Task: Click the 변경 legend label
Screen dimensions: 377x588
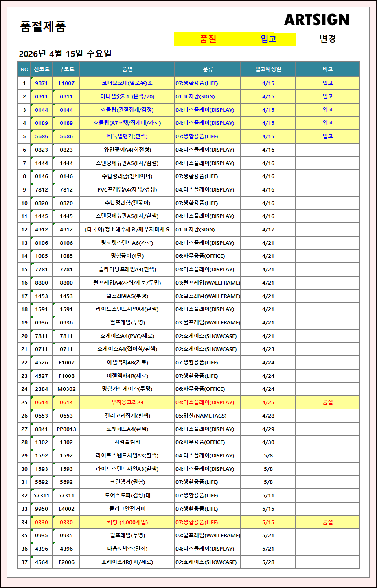Action: click(327, 39)
